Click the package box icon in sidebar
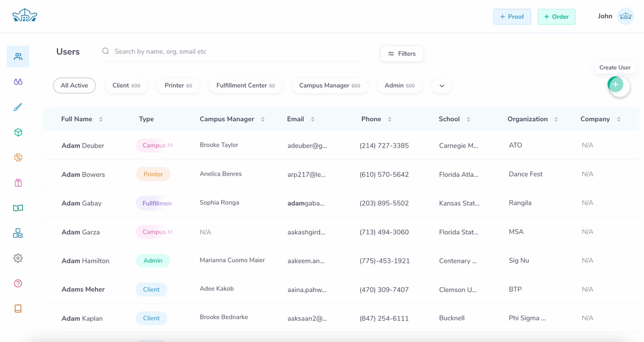 pyautogui.click(x=18, y=132)
